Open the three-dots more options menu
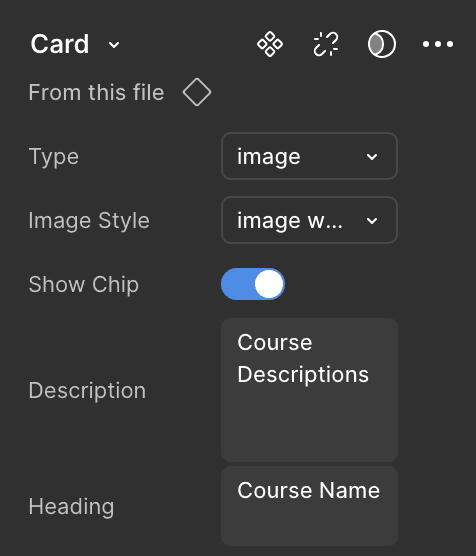476x556 pixels. 438,44
